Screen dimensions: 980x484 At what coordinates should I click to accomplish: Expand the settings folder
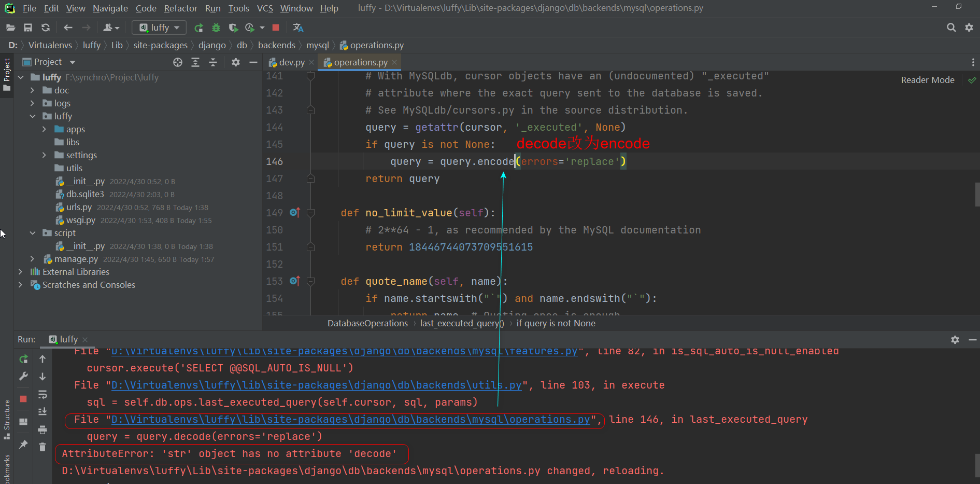[x=44, y=155]
